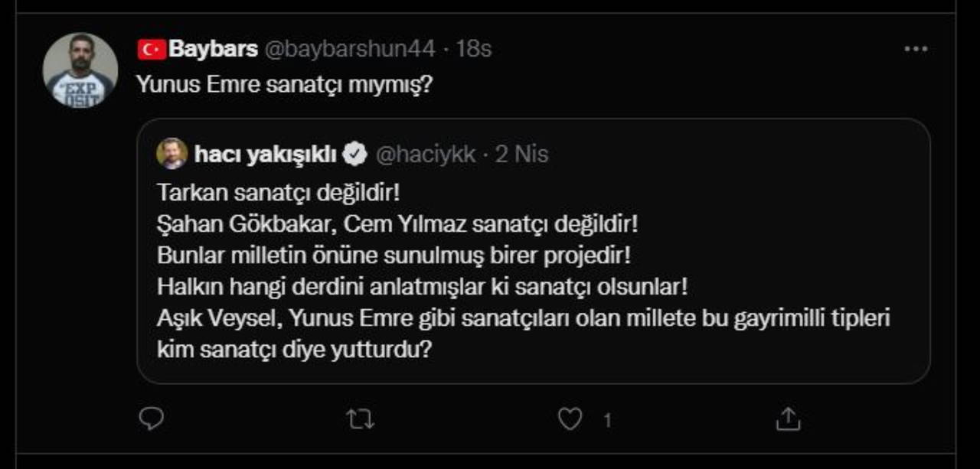Screen dimensions: 980x469
Task: Click the Turkish flag emoji before Baybars
Action: point(152,50)
